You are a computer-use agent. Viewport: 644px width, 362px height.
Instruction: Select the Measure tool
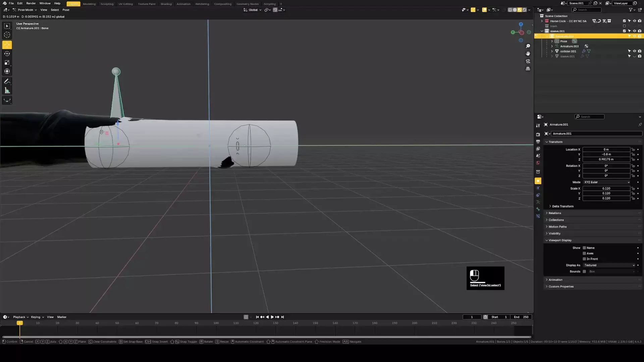[7, 90]
